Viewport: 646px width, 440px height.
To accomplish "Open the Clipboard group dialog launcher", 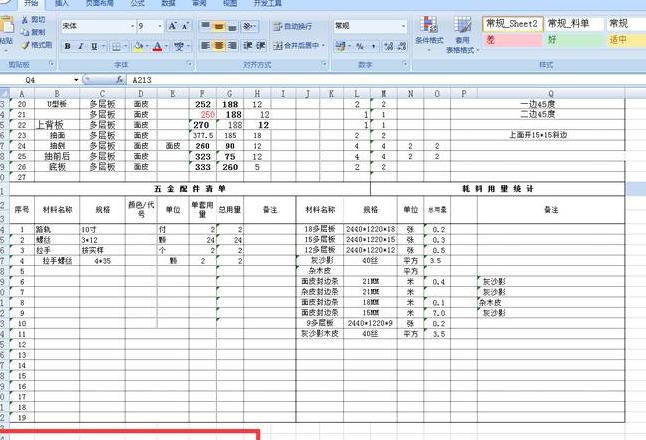I will click(51, 64).
